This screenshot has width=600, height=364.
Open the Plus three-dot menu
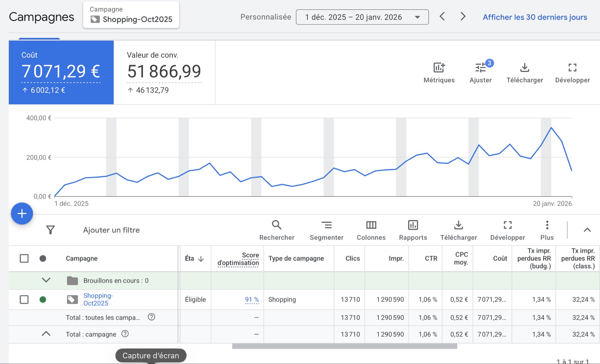[547, 225]
